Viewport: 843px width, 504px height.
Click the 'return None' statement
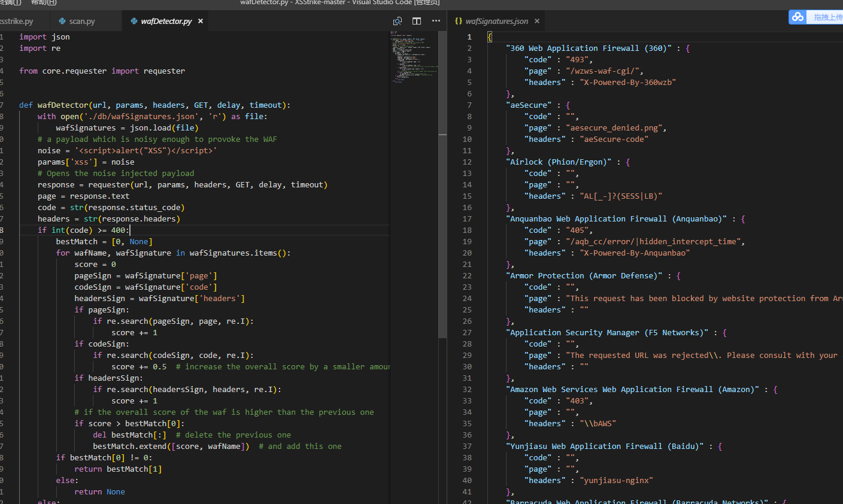click(x=99, y=492)
